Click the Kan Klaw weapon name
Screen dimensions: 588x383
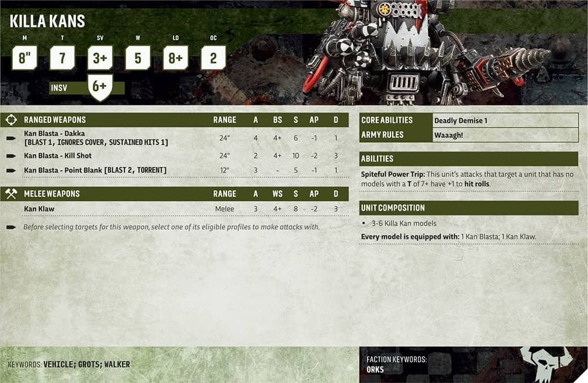(x=39, y=209)
